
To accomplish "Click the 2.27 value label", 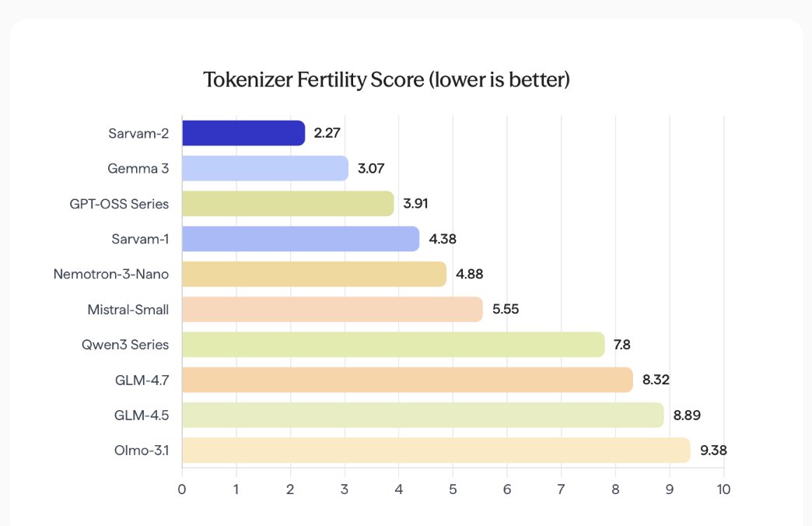I will 327,133.
